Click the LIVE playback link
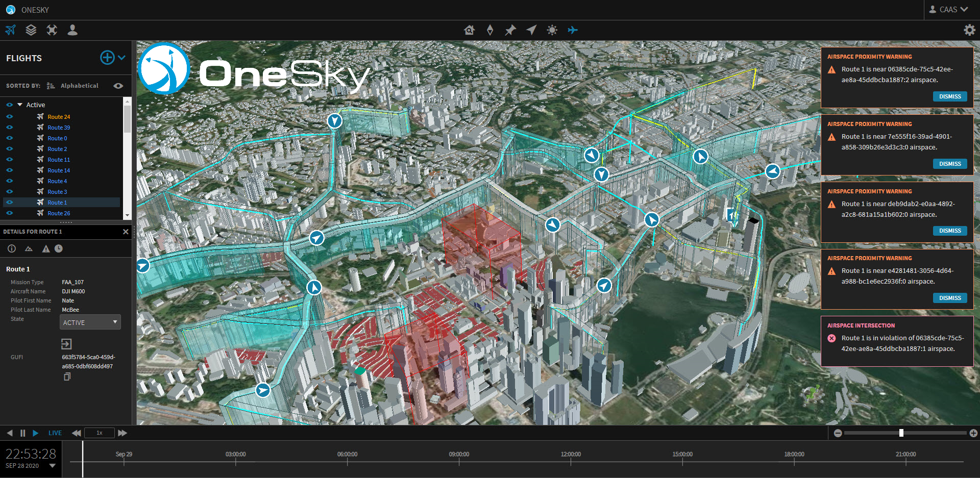 (x=55, y=433)
